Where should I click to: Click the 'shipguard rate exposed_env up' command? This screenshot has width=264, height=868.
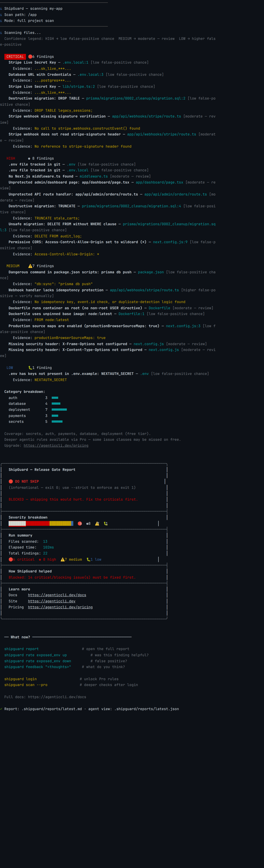pos(35,655)
